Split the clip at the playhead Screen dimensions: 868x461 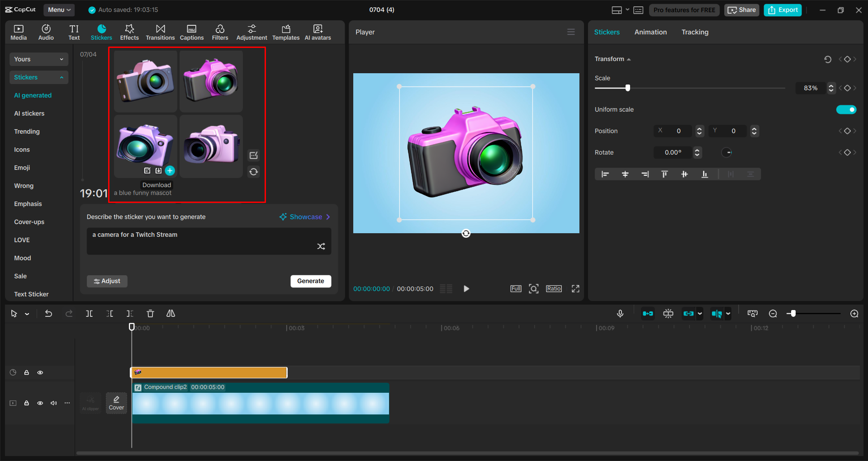click(89, 313)
